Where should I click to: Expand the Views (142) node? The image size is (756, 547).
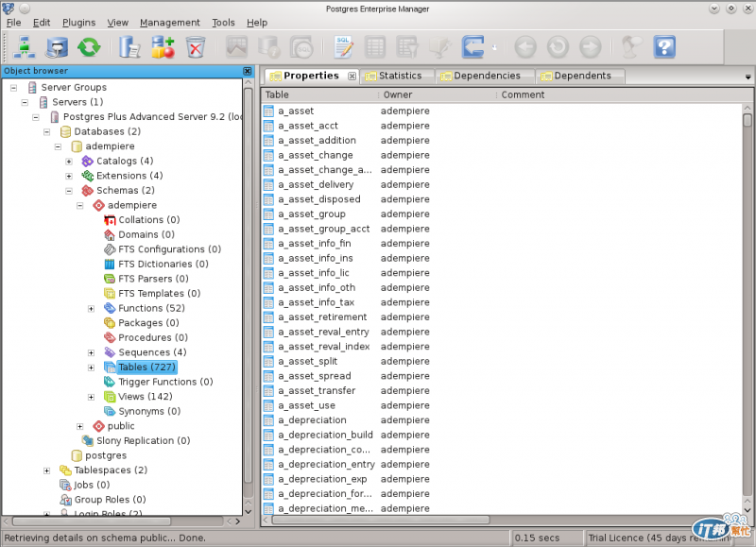(91, 397)
